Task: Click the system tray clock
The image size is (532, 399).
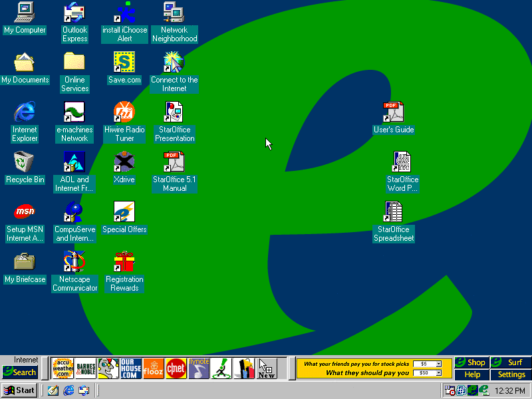Action: [x=510, y=390]
